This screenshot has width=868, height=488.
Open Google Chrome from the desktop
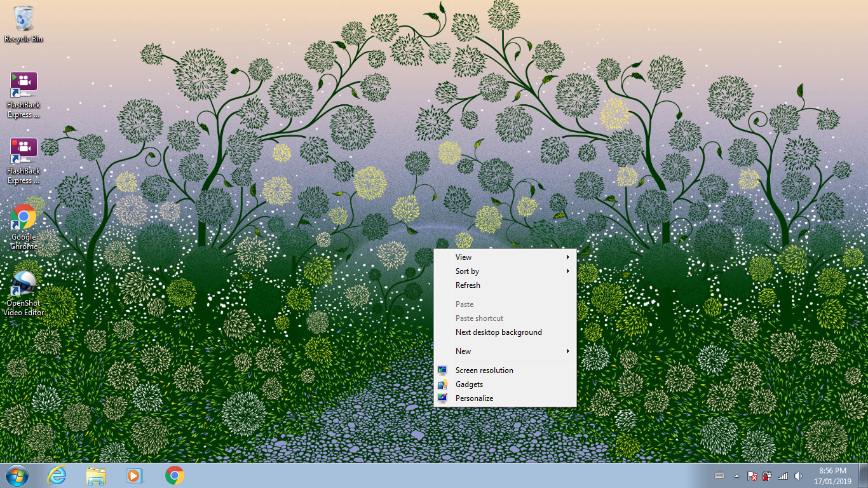pyautogui.click(x=24, y=218)
